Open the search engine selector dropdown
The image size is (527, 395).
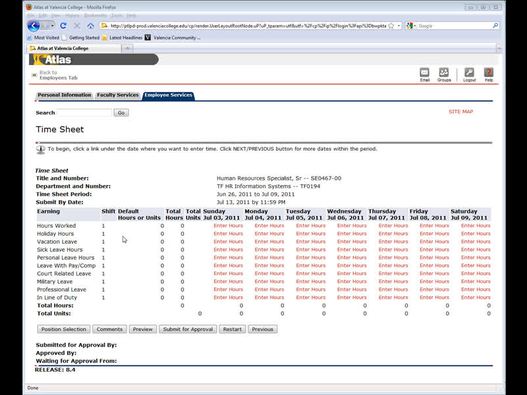[411, 26]
